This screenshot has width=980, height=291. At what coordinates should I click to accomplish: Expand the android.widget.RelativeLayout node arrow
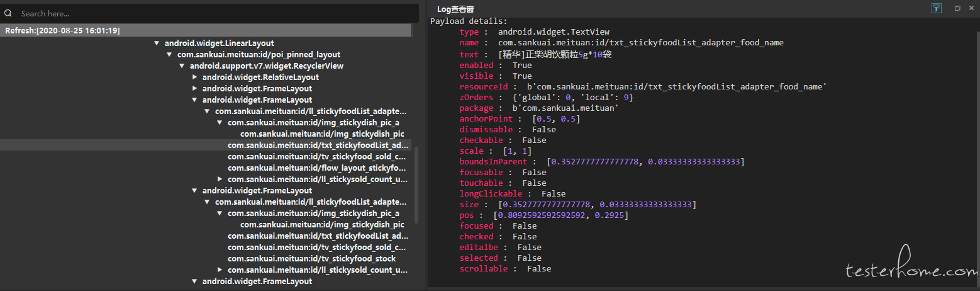point(194,77)
